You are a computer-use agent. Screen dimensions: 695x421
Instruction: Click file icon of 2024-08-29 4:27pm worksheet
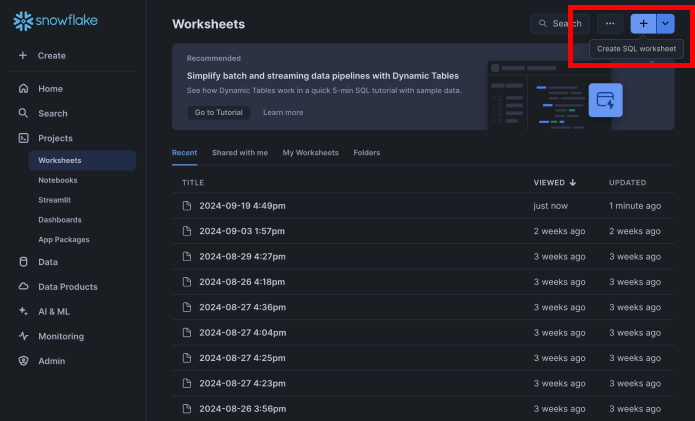tap(187, 256)
